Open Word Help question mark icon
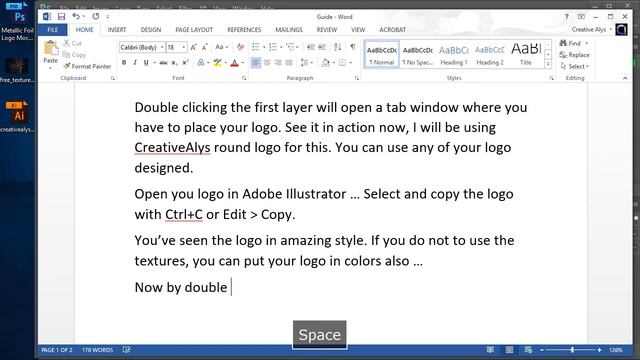The height and width of the screenshot is (360, 640). coord(567,17)
